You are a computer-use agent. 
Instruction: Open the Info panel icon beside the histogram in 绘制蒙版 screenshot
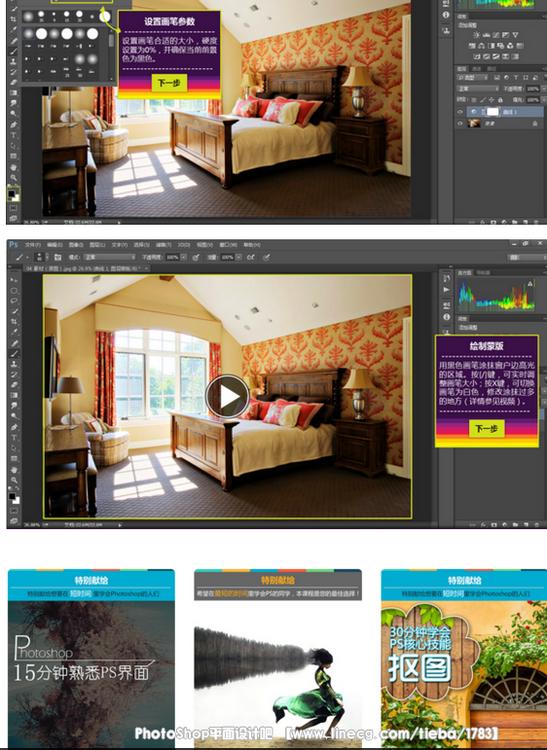pyautogui.click(x=447, y=317)
